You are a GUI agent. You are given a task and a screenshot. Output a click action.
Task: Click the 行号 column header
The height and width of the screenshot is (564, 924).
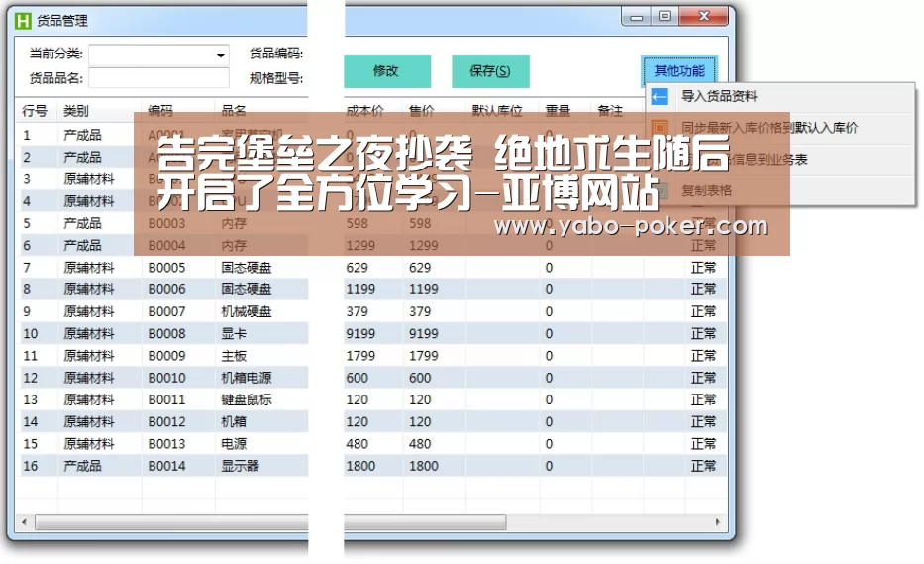point(35,111)
